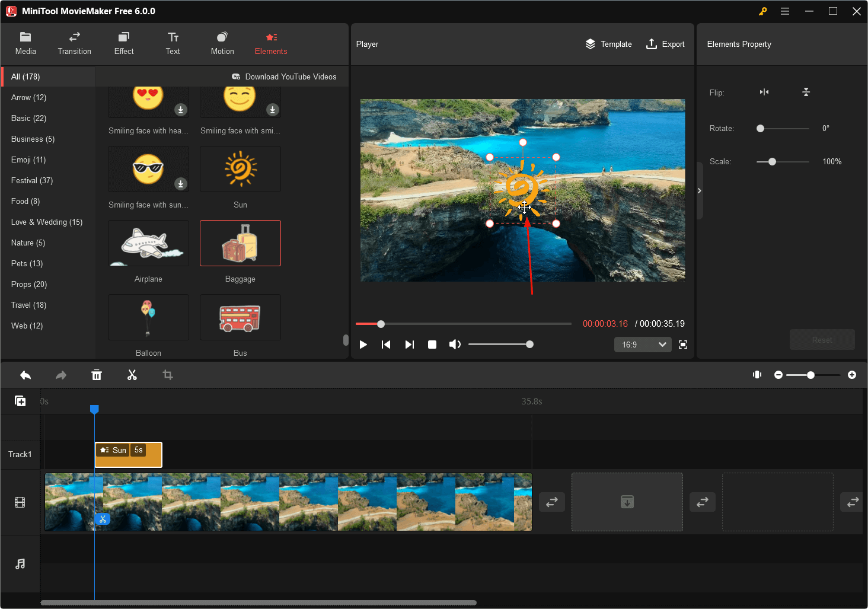This screenshot has height=609, width=868.
Task: Open the Media panel
Action: pyautogui.click(x=25, y=43)
